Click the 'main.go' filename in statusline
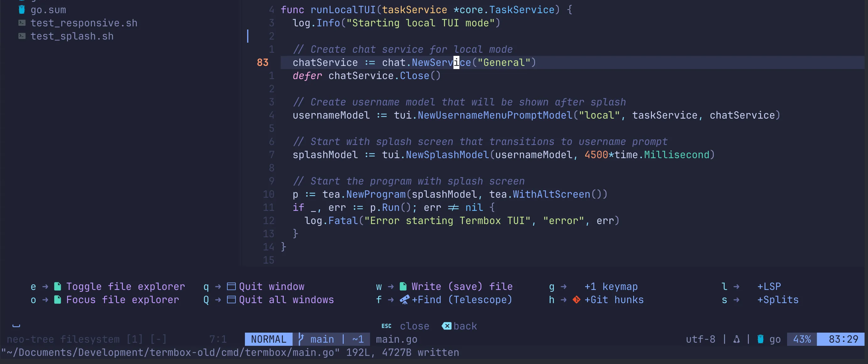868x364 pixels. [397, 339]
